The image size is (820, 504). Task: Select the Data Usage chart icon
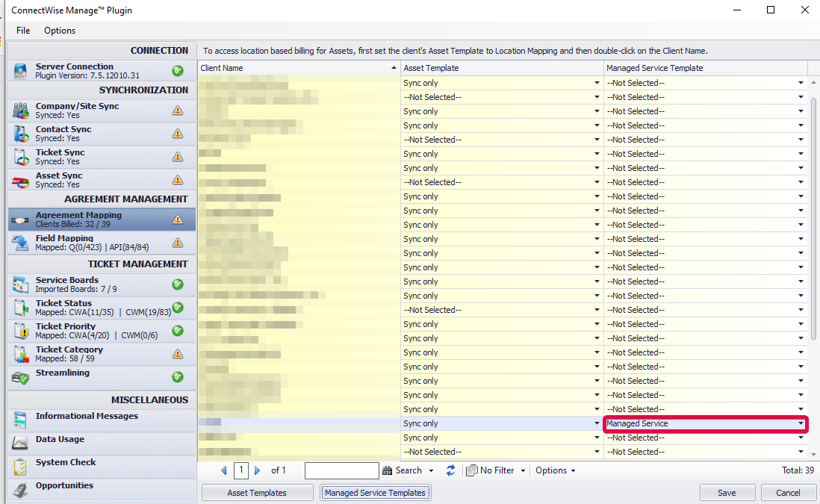coord(20,444)
